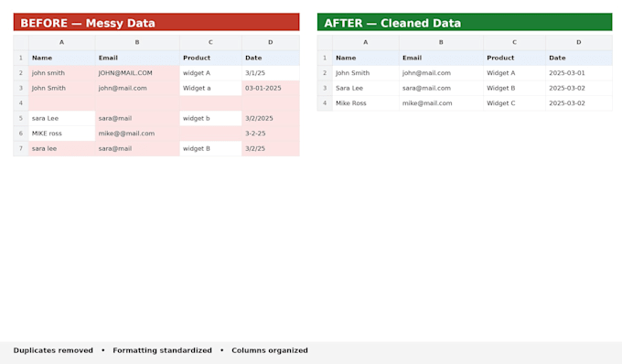Viewport: 622px width, 364px height.
Task: Select the 'Widget a' cell in BEFORE table
Action: tap(210, 88)
